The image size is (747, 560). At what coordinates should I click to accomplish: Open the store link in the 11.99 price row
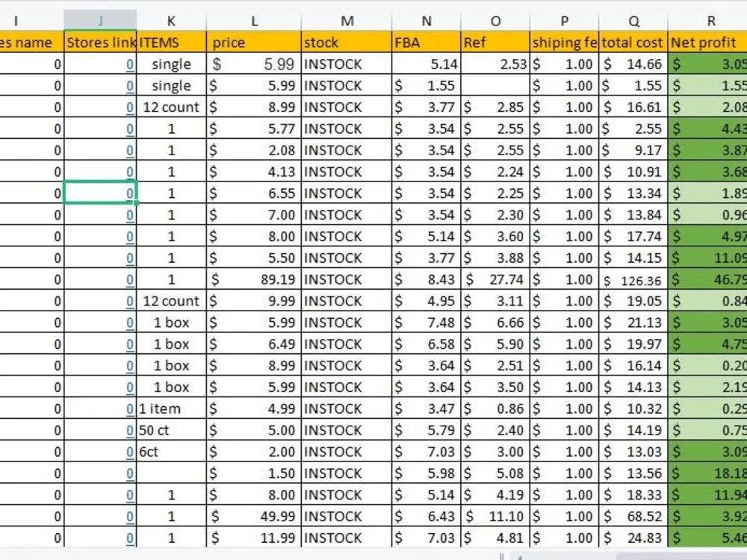click(x=130, y=538)
